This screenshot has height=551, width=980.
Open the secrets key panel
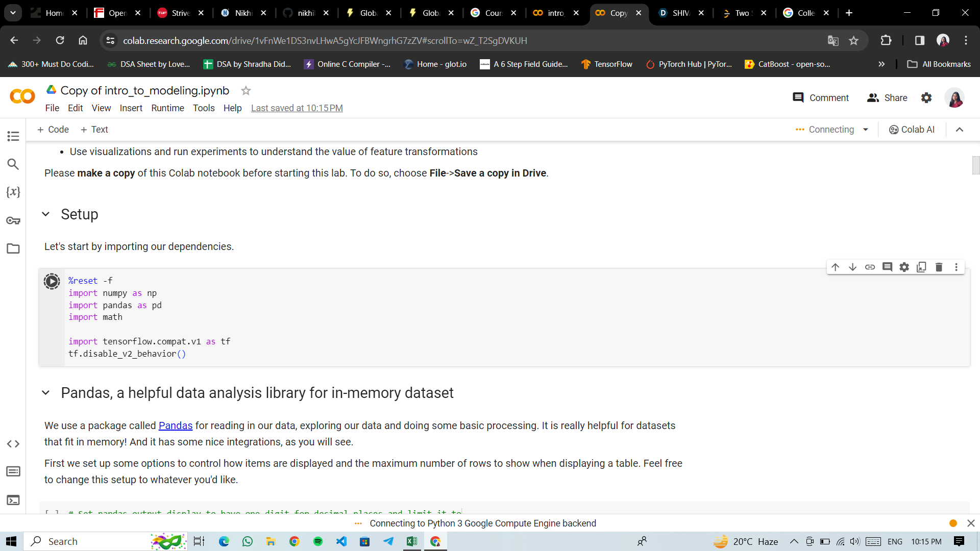pos(13,220)
